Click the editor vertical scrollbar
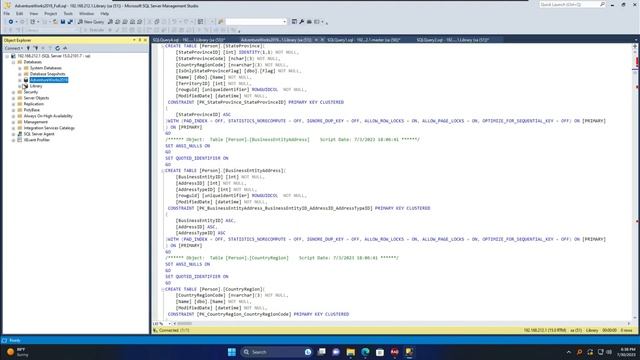640x360 pixels. pos(635,184)
